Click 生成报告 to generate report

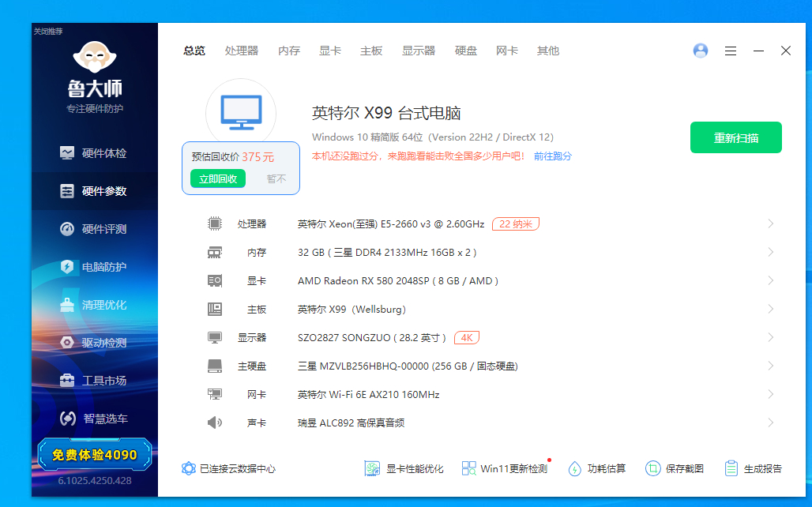click(753, 468)
